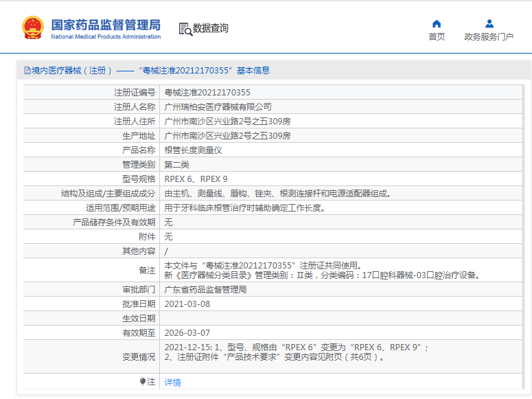The height and width of the screenshot is (399, 532).
Task: Click approval date 2021-03-08
Action: pos(187,304)
